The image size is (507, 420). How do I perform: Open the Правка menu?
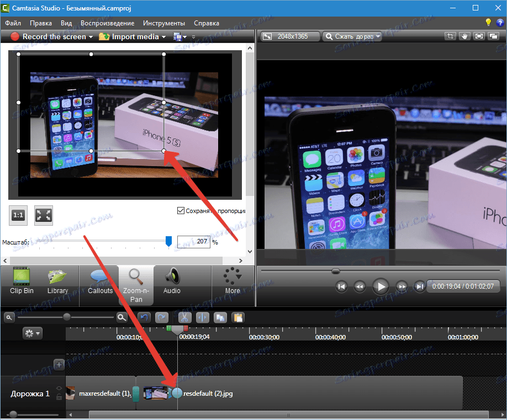coord(41,23)
